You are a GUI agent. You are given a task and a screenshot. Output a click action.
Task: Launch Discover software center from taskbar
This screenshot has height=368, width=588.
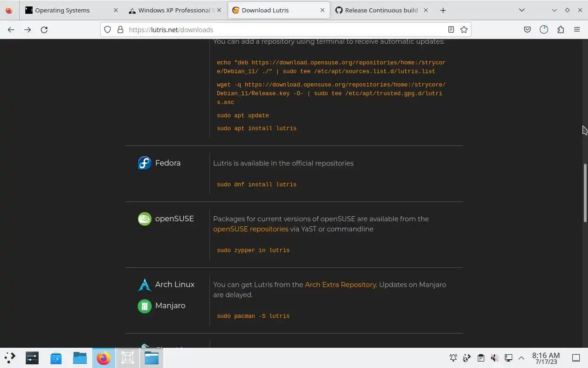[x=56, y=357]
